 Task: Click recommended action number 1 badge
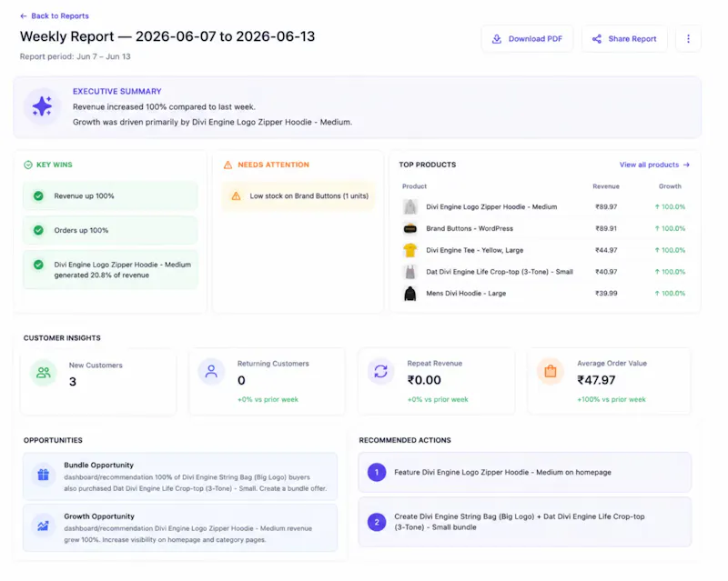pos(377,473)
